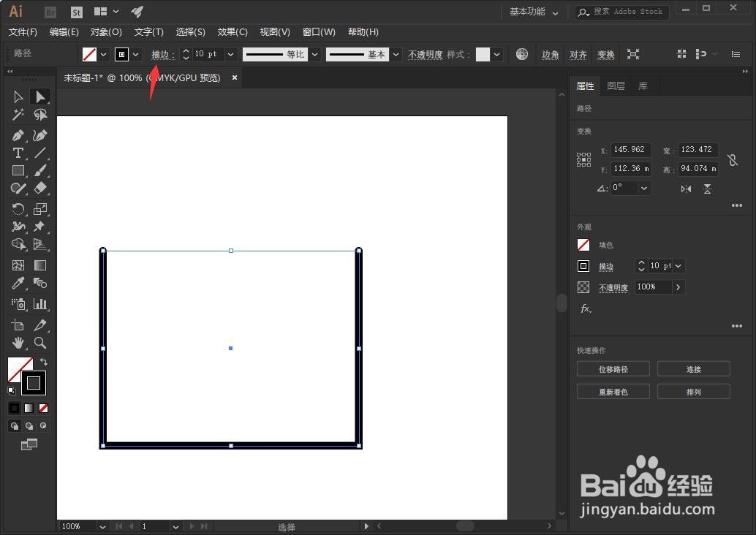
Task: Click the fill swatch in Properties 外观
Action: tap(583, 245)
